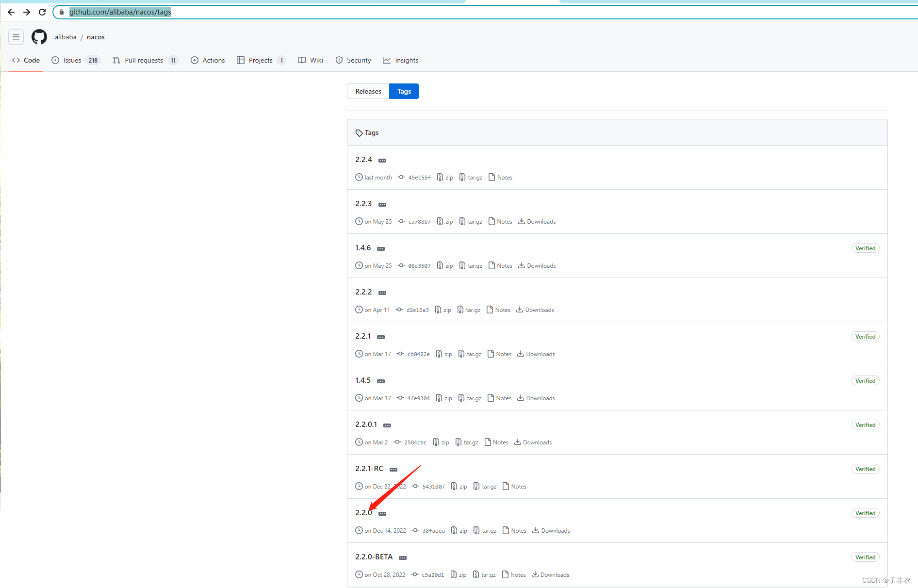Click the browser forward arrow

coord(27,12)
